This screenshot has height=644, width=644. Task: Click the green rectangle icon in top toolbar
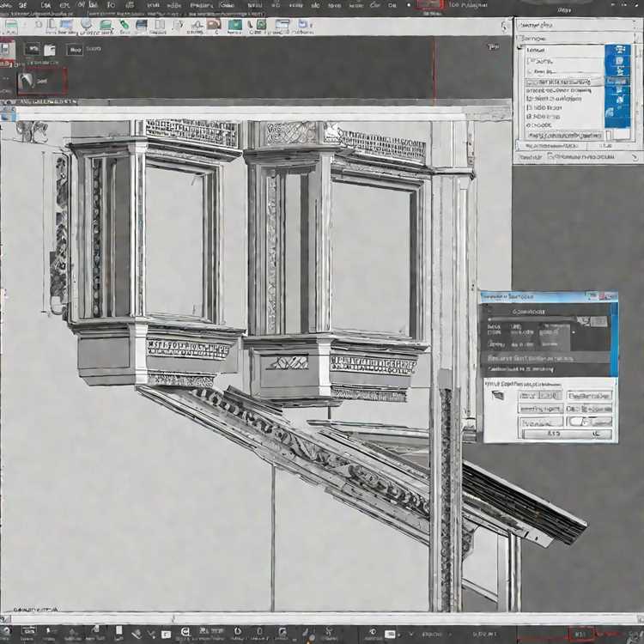(11, 26)
